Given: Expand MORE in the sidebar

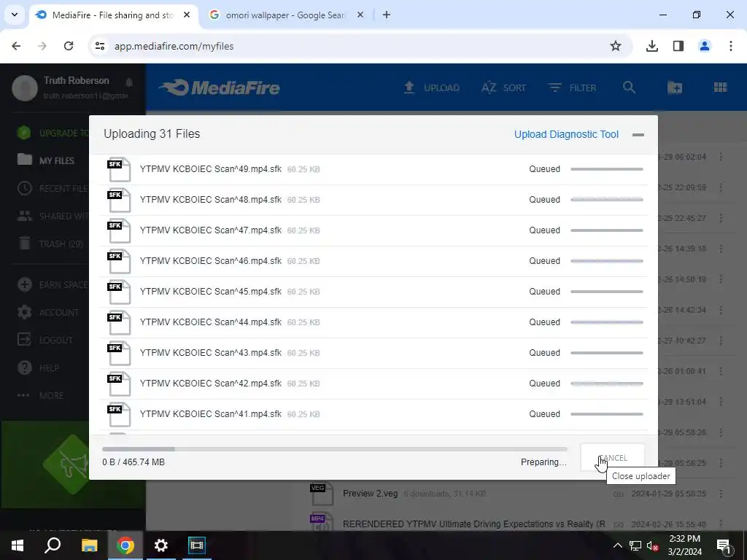Looking at the screenshot, I should click(41, 395).
